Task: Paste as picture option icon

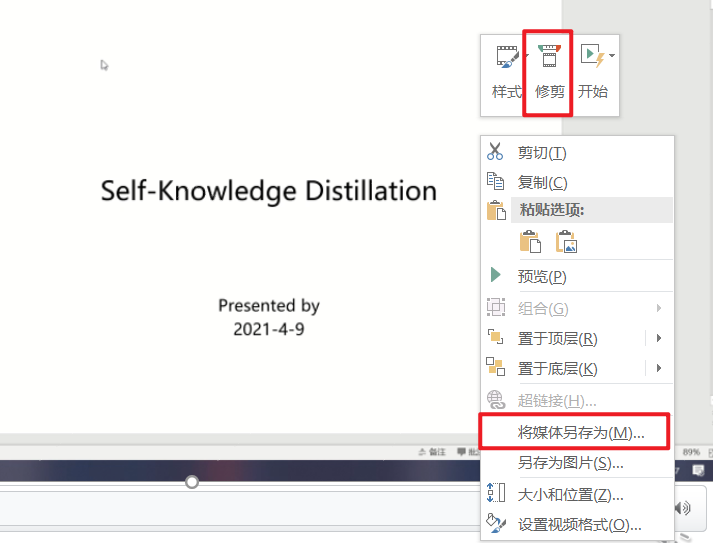Action: 566,241
